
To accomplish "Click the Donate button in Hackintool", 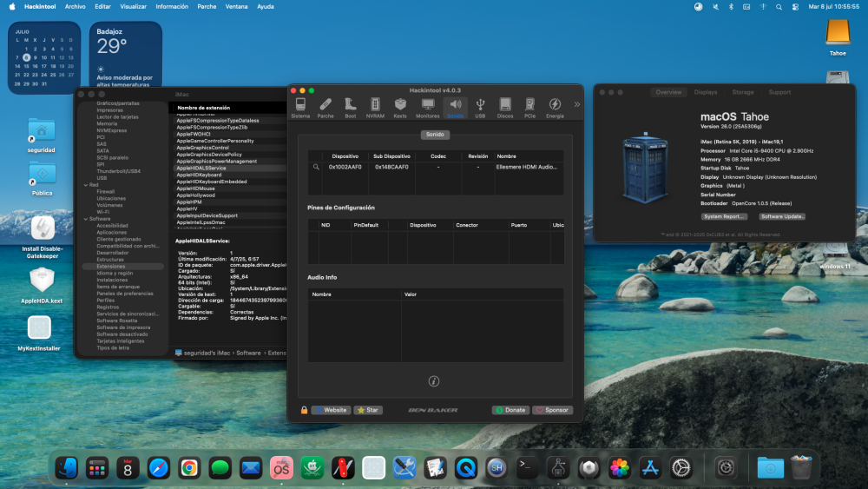I will (x=510, y=410).
